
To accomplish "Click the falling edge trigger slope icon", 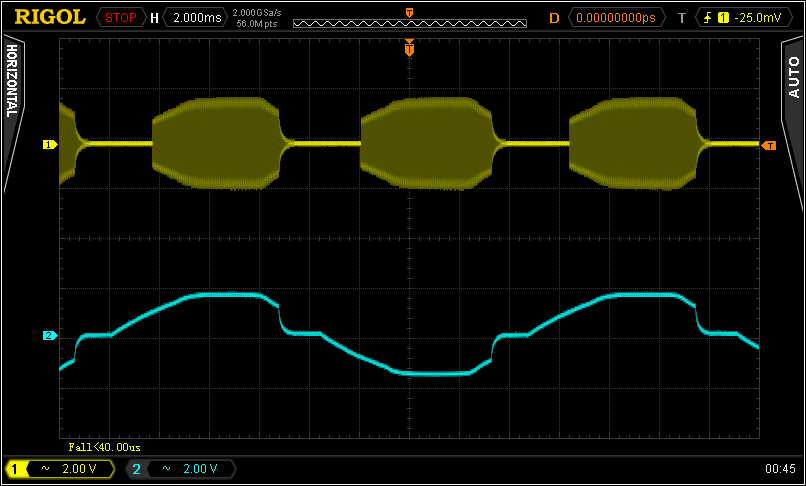I will pos(708,18).
